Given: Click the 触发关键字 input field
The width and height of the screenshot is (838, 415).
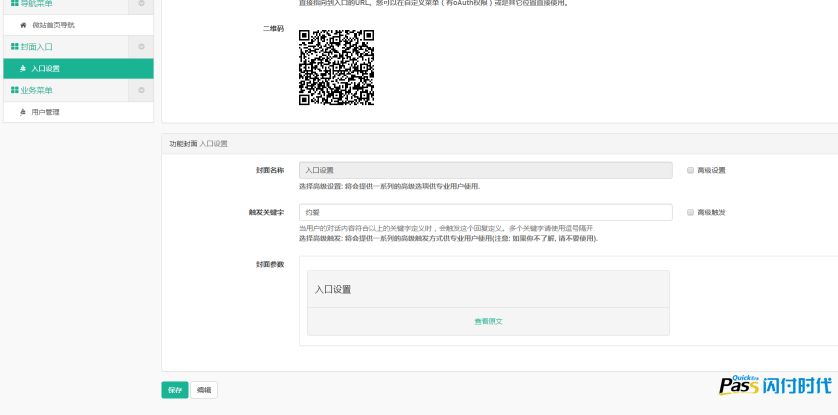Looking at the screenshot, I should pos(485,212).
